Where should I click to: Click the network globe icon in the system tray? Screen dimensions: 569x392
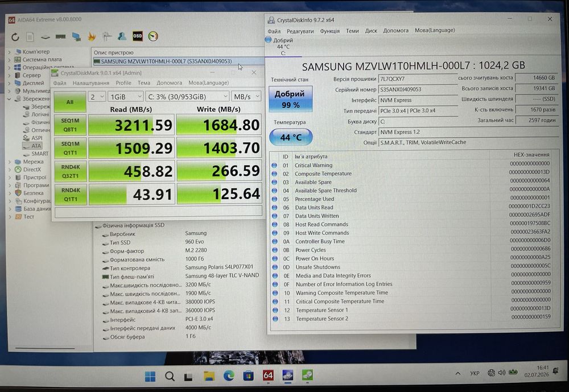tap(492, 373)
